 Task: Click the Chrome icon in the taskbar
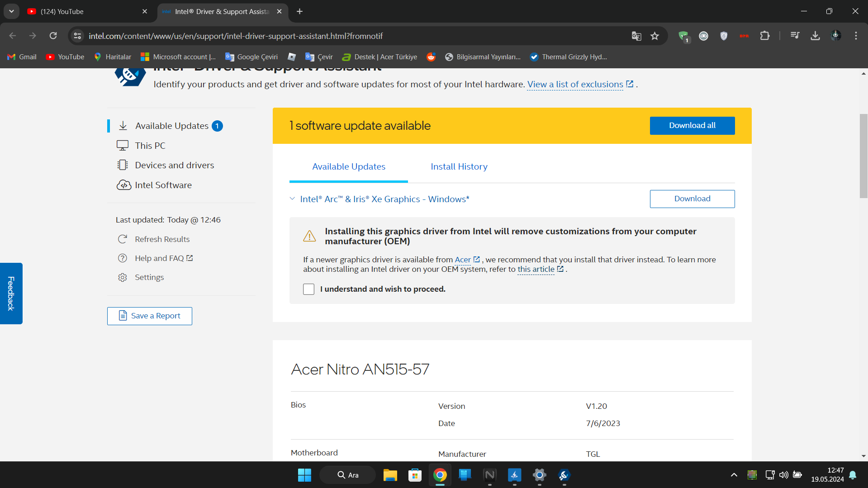(440, 475)
